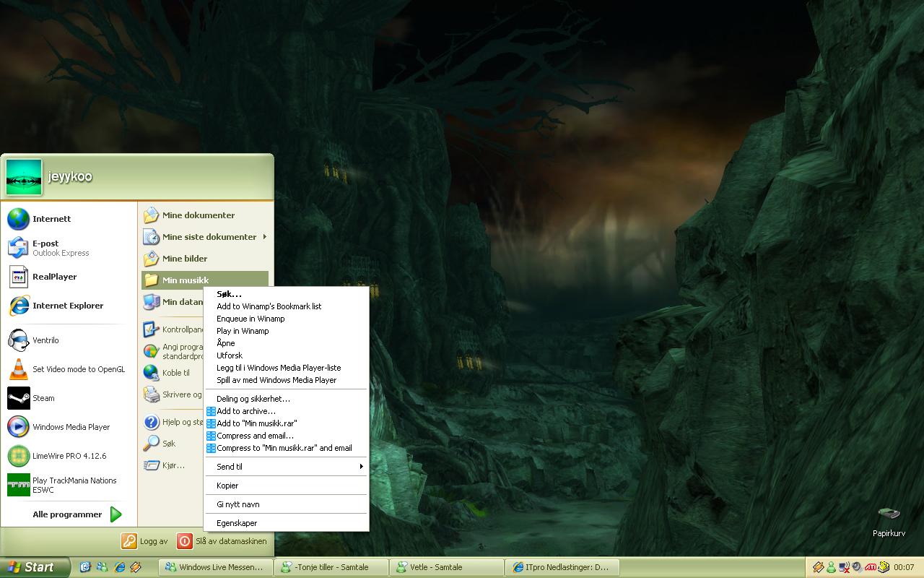Click disconnected network tray icon

844,567
